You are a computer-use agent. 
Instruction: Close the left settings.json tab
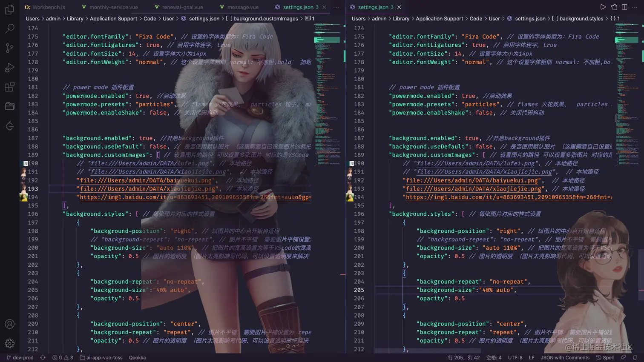324,7
